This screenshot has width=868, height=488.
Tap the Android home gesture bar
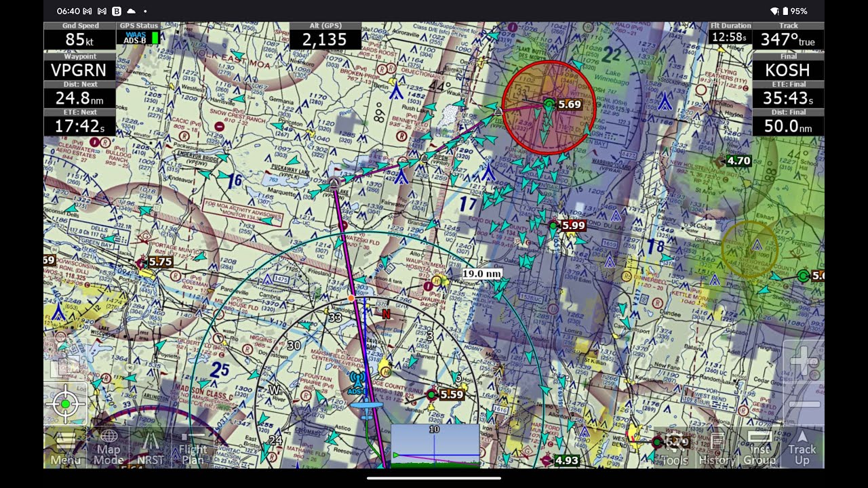[434, 478]
